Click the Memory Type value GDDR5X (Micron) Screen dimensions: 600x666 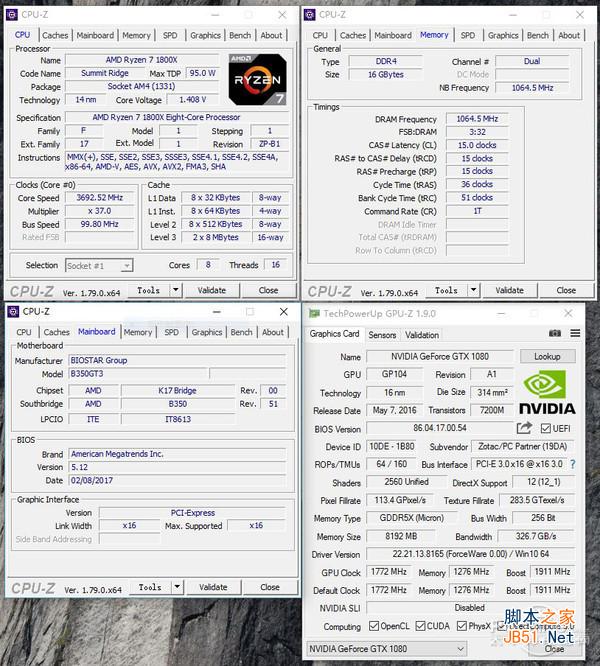click(411, 518)
